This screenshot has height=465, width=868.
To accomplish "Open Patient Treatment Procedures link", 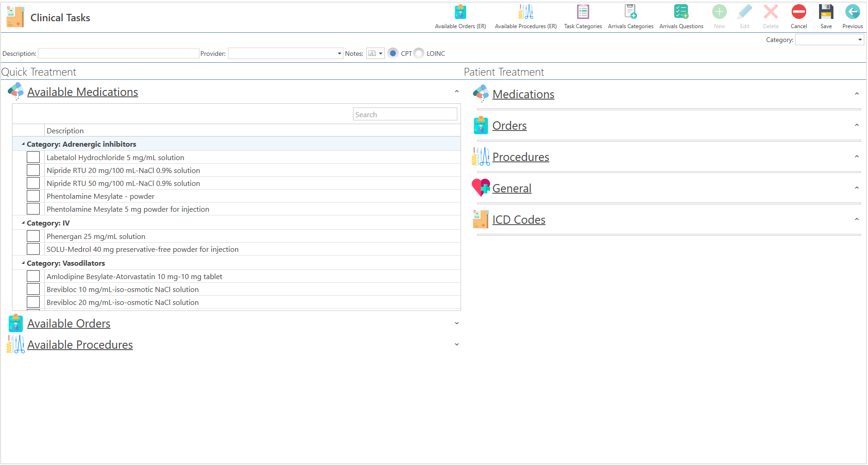I will (x=521, y=157).
